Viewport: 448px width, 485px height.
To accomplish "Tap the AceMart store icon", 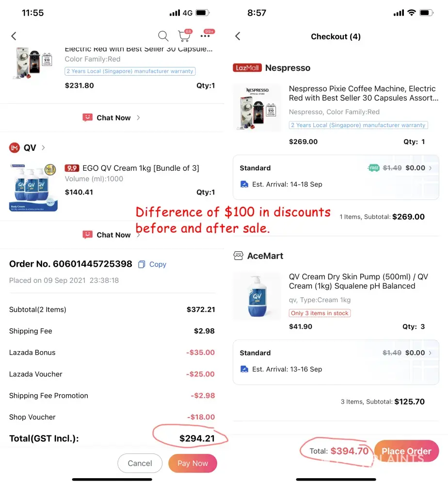I will click(238, 256).
